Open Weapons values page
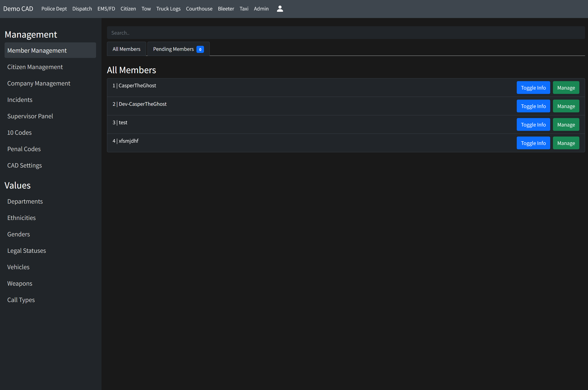588x390 pixels. [x=20, y=284]
